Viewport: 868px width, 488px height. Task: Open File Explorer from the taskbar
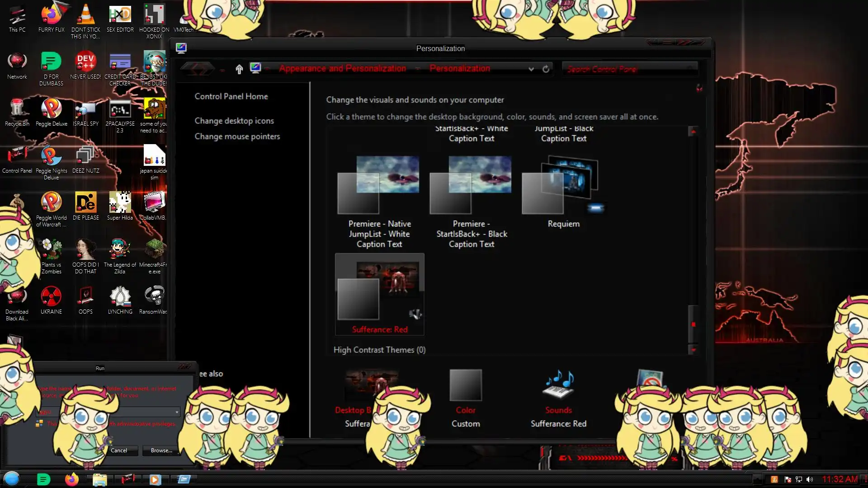[x=99, y=479]
